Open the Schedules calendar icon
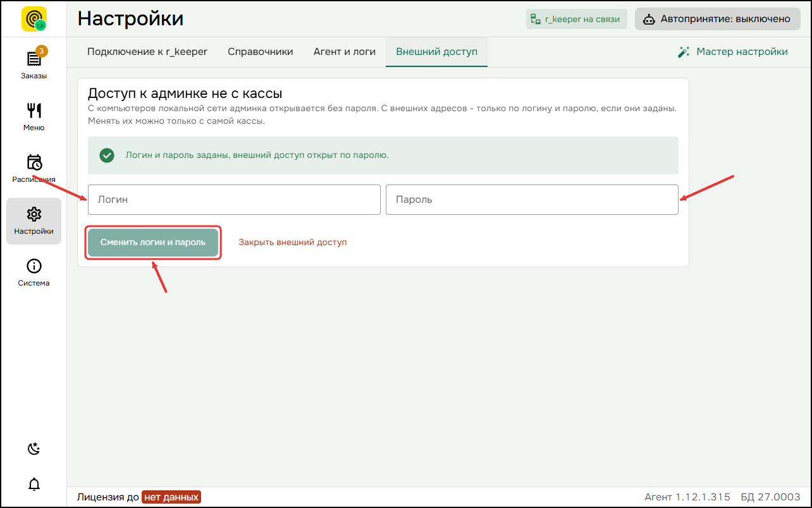The width and height of the screenshot is (812, 508). (x=34, y=162)
